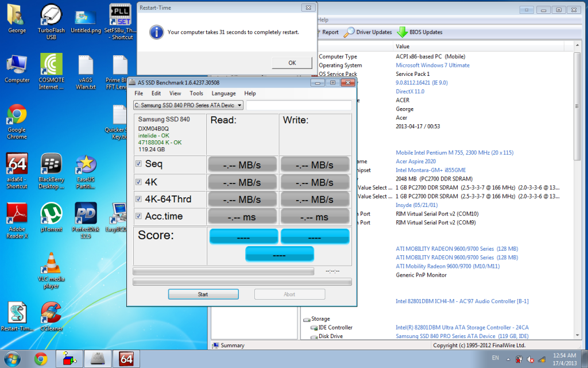The width and height of the screenshot is (588, 368).
Task: Open the Windows Start menu
Action: coord(12,359)
